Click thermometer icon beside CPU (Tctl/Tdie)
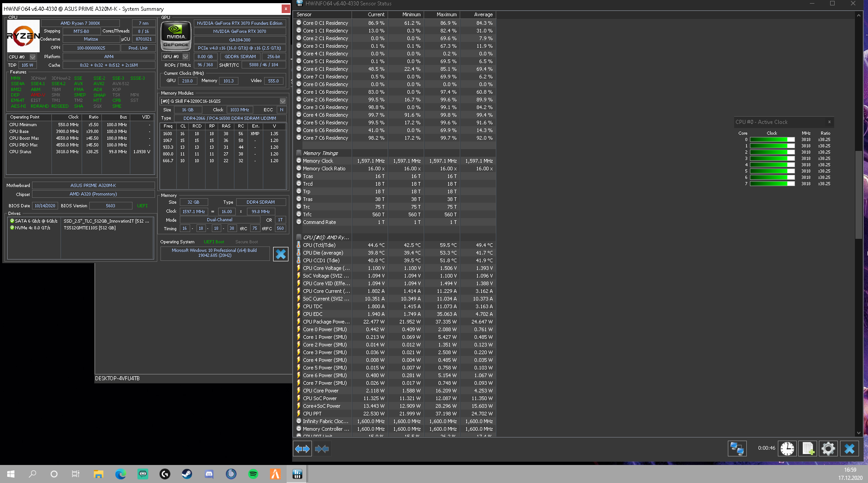 coord(298,245)
